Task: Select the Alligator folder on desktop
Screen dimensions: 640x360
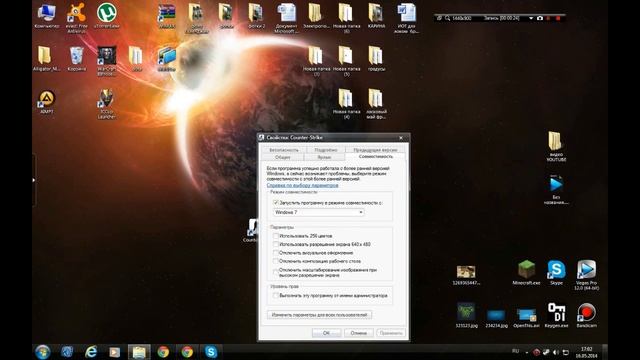Action: 46,58
